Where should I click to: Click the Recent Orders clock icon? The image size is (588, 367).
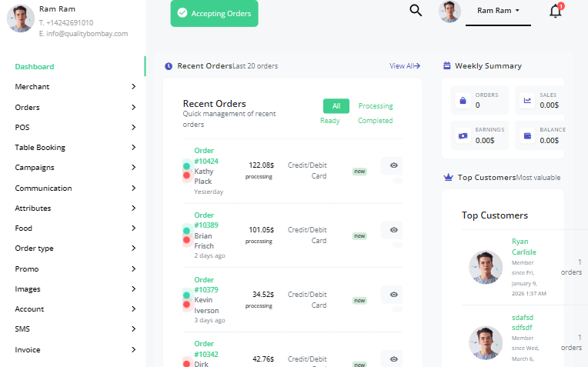tap(169, 66)
